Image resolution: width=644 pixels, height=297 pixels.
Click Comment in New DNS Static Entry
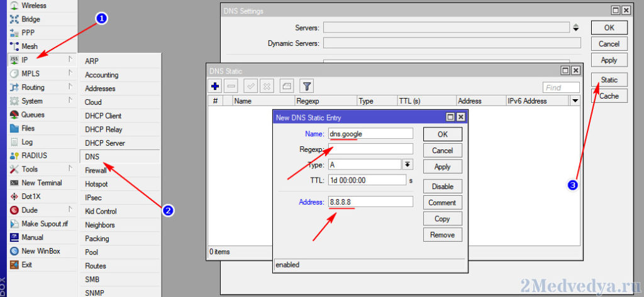point(443,203)
